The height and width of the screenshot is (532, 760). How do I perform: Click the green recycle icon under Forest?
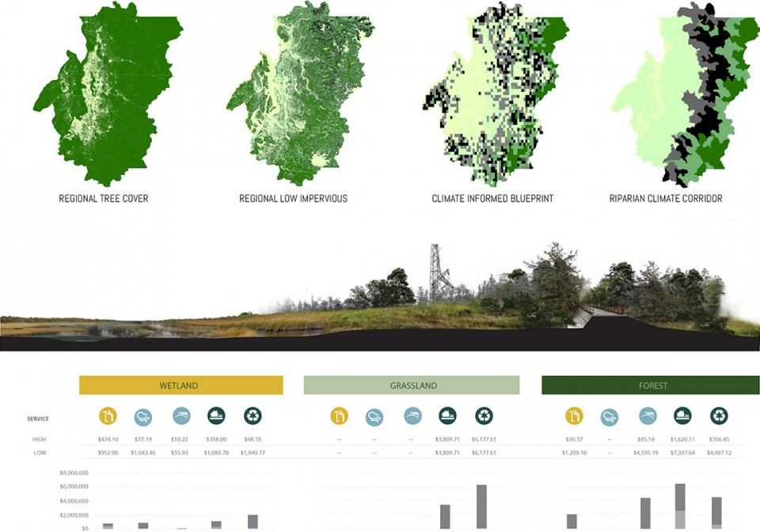719,416
